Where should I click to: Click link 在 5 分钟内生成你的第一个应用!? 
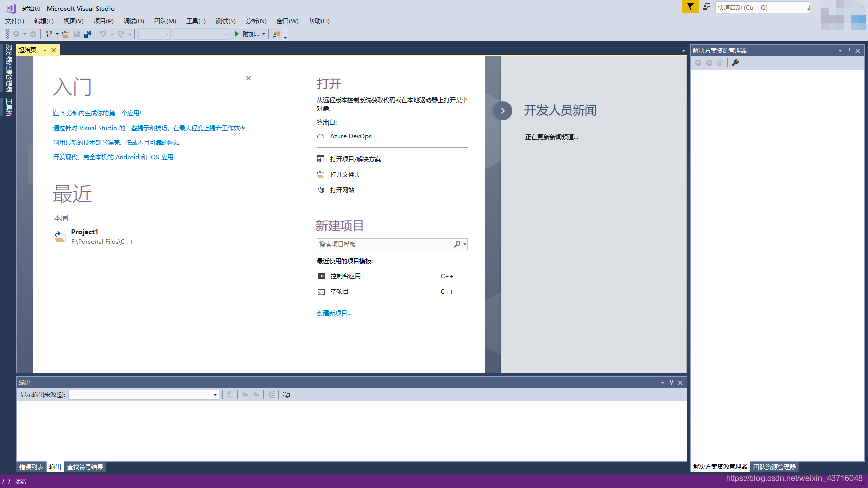point(97,113)
